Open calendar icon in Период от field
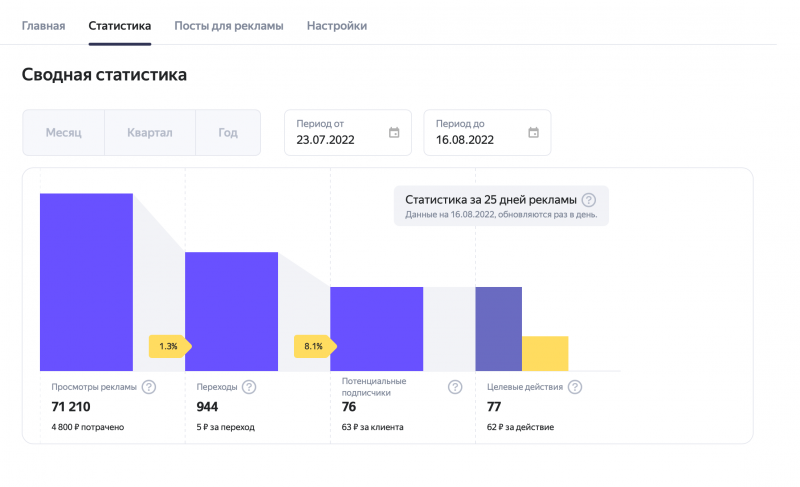This screenshot has width=800, height=487. [x=394, y=132]
